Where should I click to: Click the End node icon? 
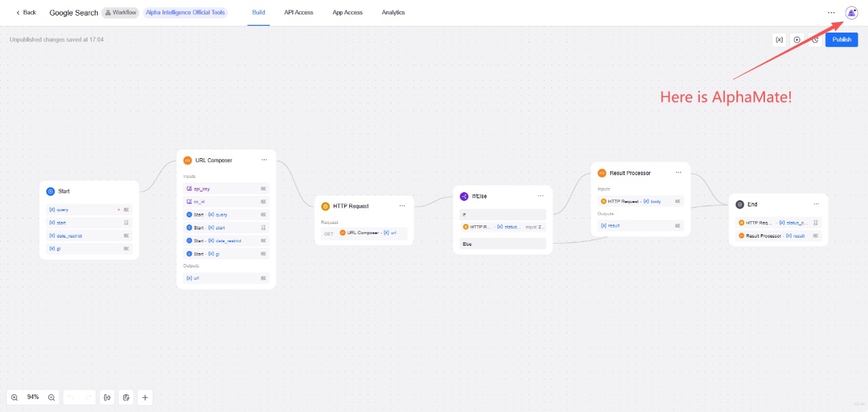click(740, 204)
